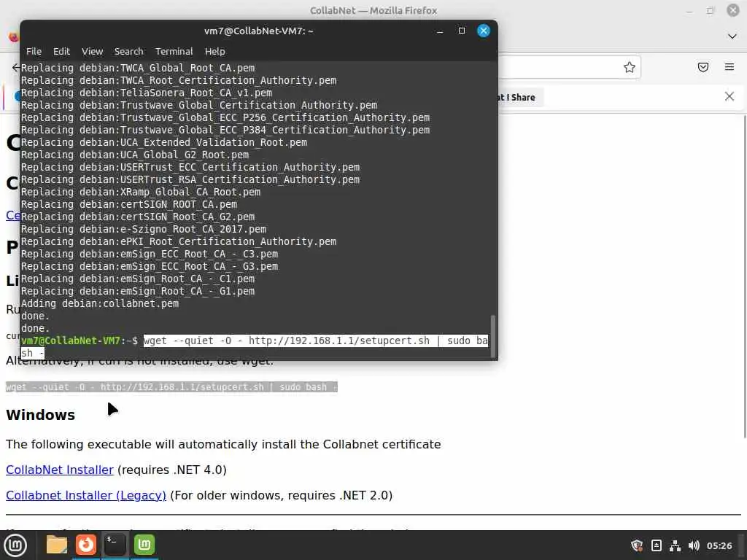747x560 pixels.
Task: Click the Windows heading on the page
Action: [x=41, y=415]
